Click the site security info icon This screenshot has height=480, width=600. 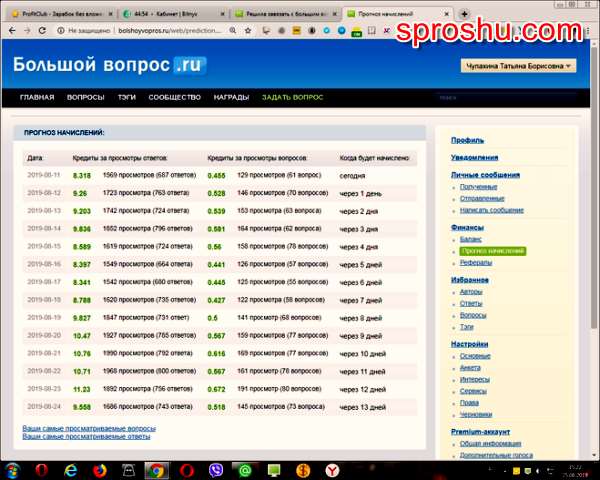point(60,30)
